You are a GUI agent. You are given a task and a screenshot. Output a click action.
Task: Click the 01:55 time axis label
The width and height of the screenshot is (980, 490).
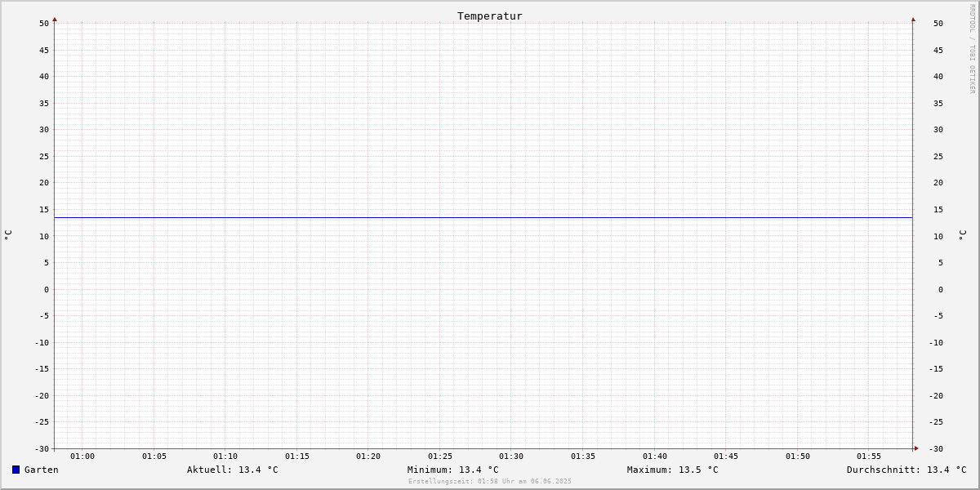coord(869,457)
